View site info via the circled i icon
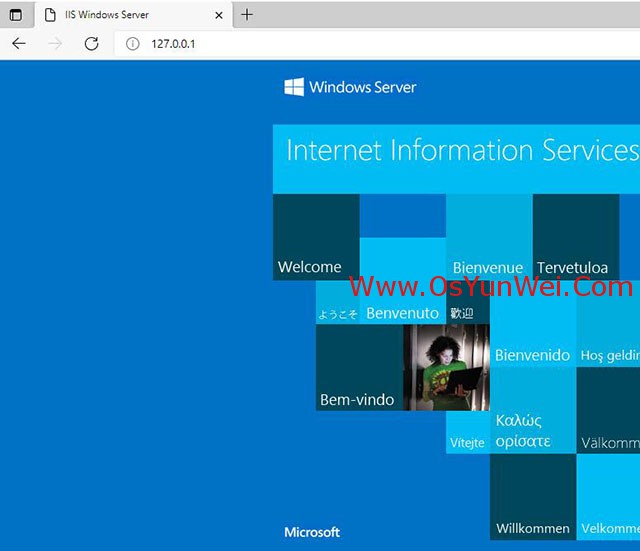Screen dimensions: 640x551 133,44
